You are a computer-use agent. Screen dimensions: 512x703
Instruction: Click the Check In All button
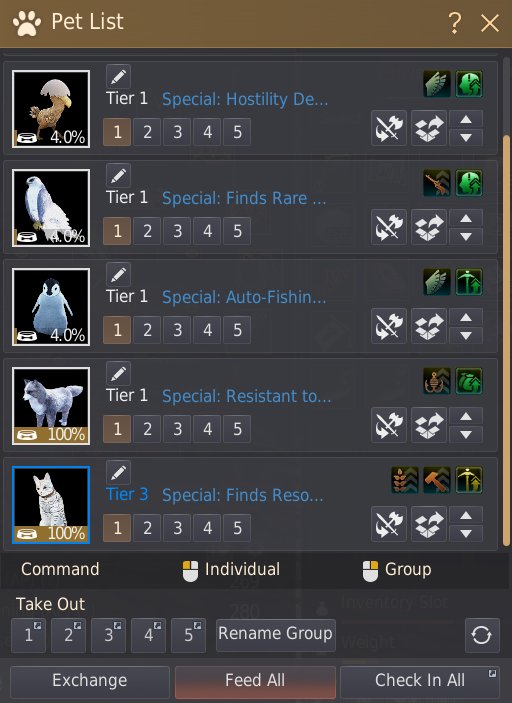pyautogui.click(x=420, y=681)
